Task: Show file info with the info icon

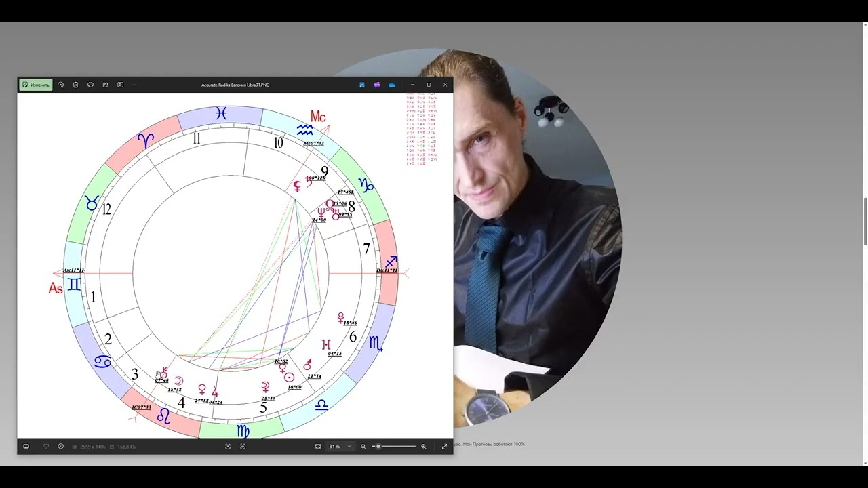Action: (x=60, y=446)
